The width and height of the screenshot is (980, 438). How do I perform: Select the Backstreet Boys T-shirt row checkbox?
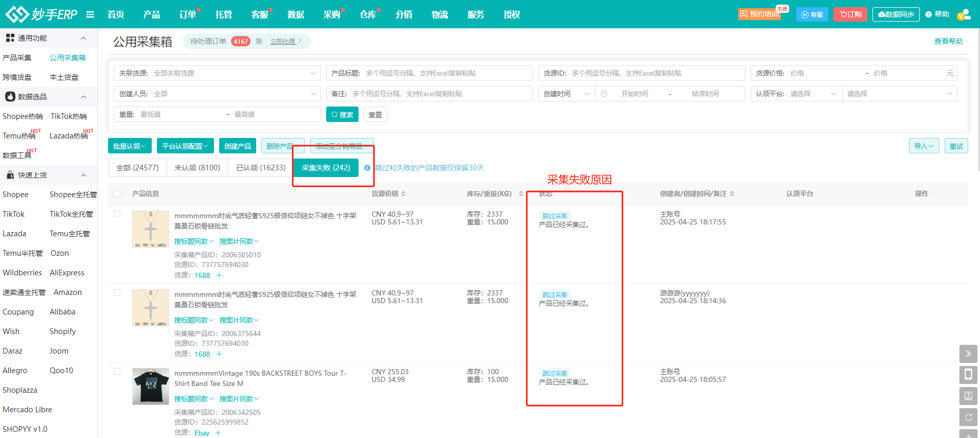click(x=117, y=372)
